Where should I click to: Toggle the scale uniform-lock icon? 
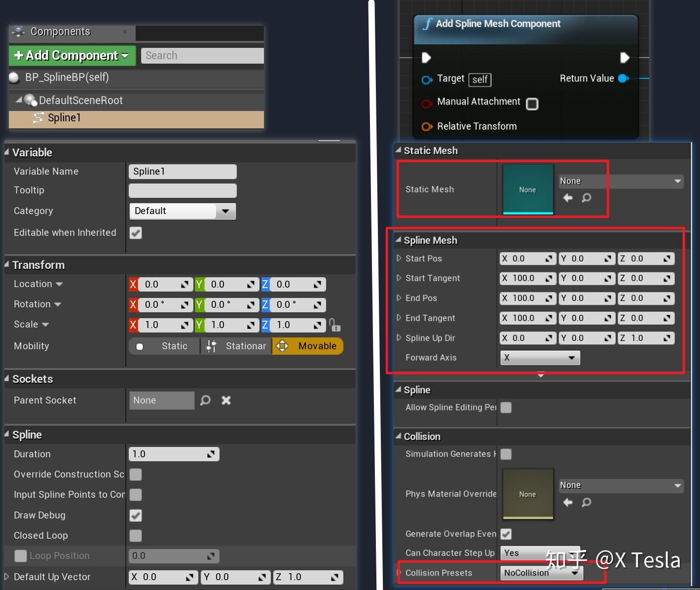click(335, 325)
